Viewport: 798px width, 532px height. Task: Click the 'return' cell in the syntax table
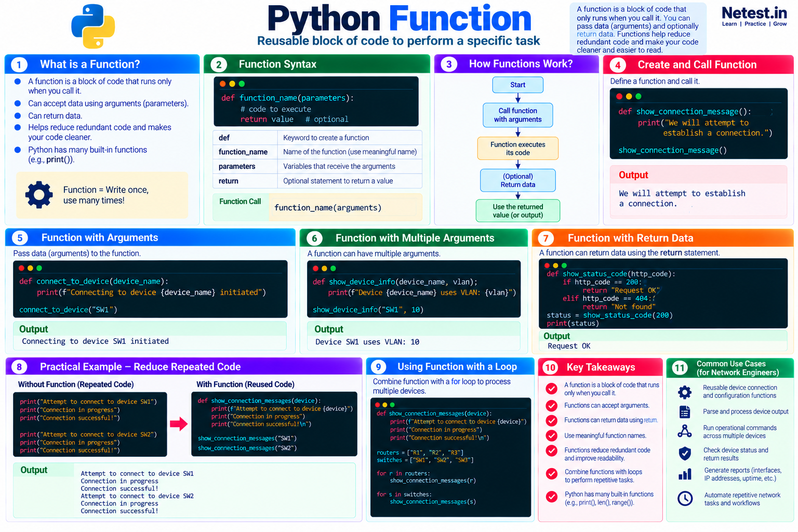245,181
